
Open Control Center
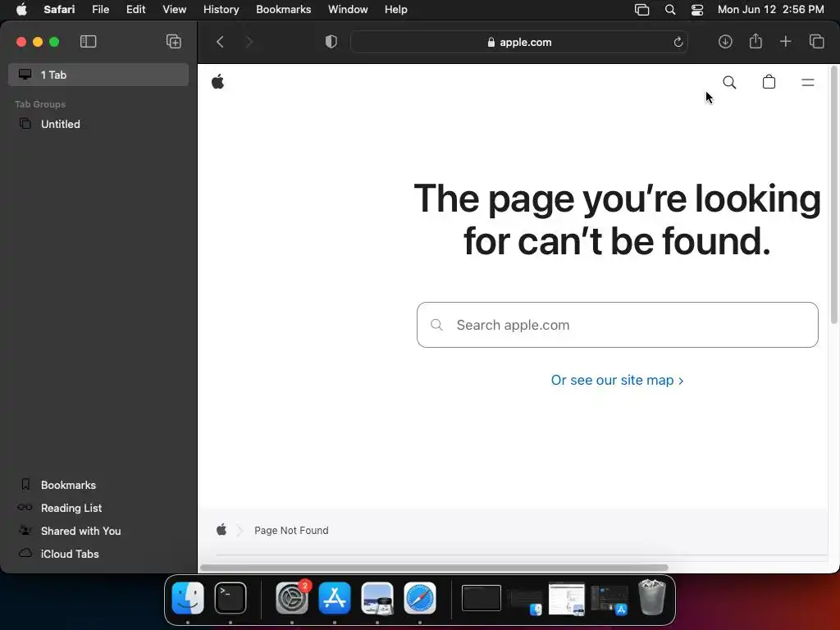coord(697,9)
